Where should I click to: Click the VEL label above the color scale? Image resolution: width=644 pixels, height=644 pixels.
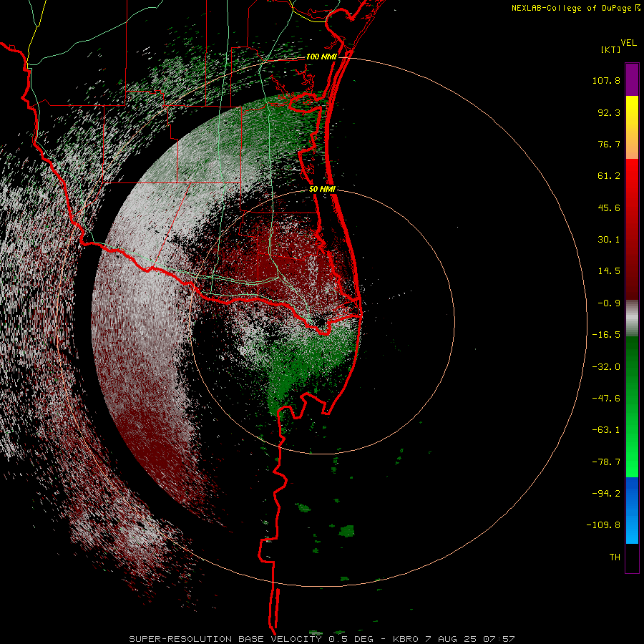tap(628, 42)
